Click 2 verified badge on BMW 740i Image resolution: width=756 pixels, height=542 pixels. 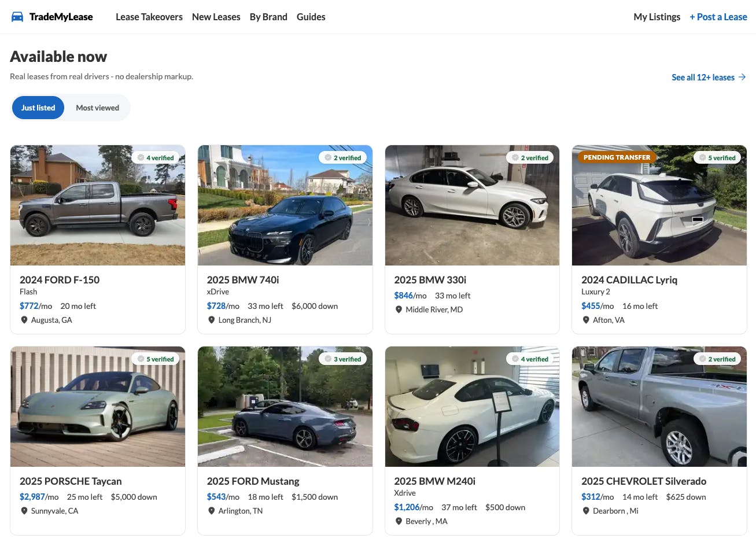pyautogui.click(x=342, y=157)
